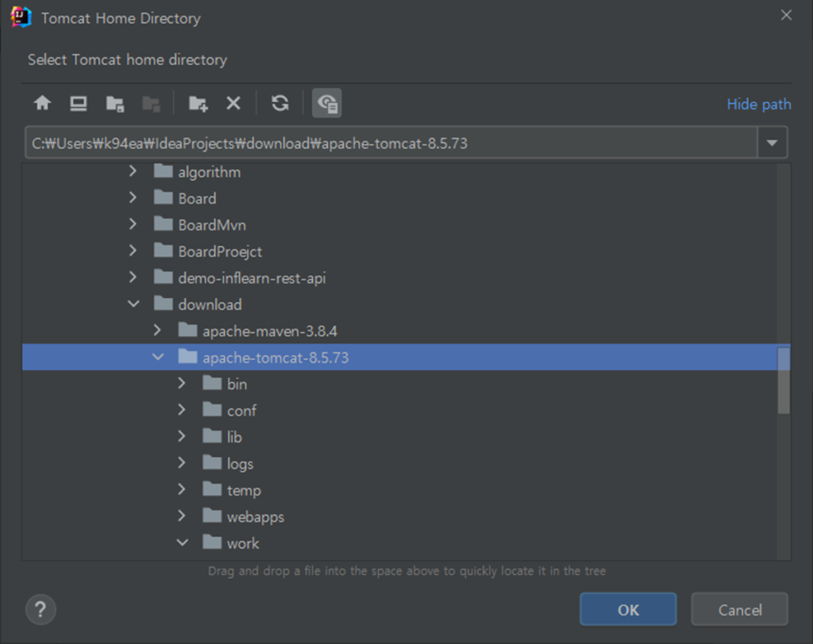Click the Project directory icon
813x644 pixels.
[114, 103]
